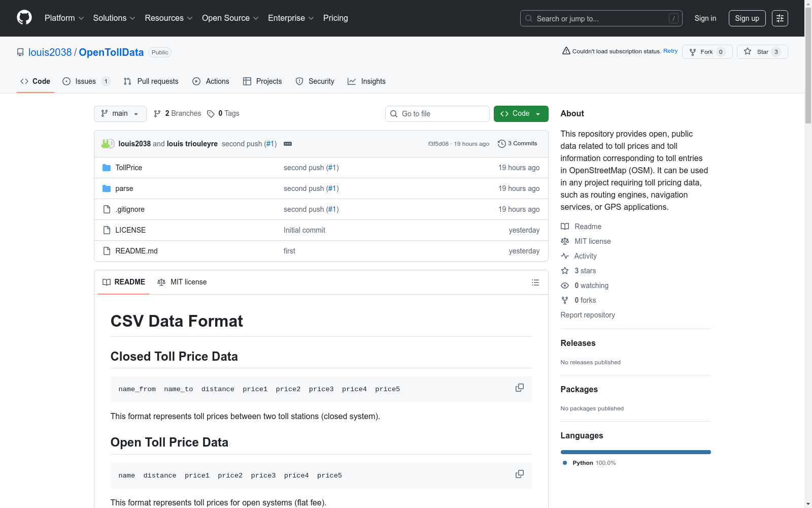Click the Releases heading link
The height and width of the screenshot is (508, 812).
tap(578, 343)
